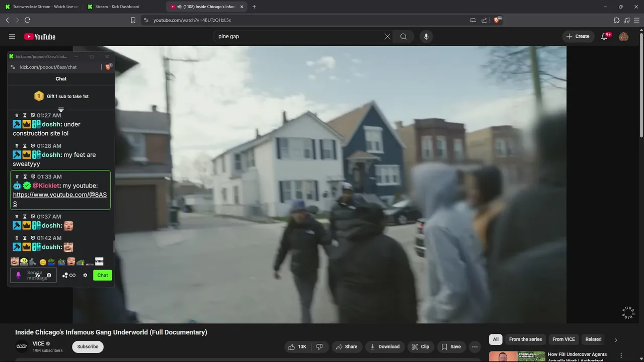The width and height of the screenshot is (644, 362).
Task: Open the browser share icon
Action: (x=484, y=20)
